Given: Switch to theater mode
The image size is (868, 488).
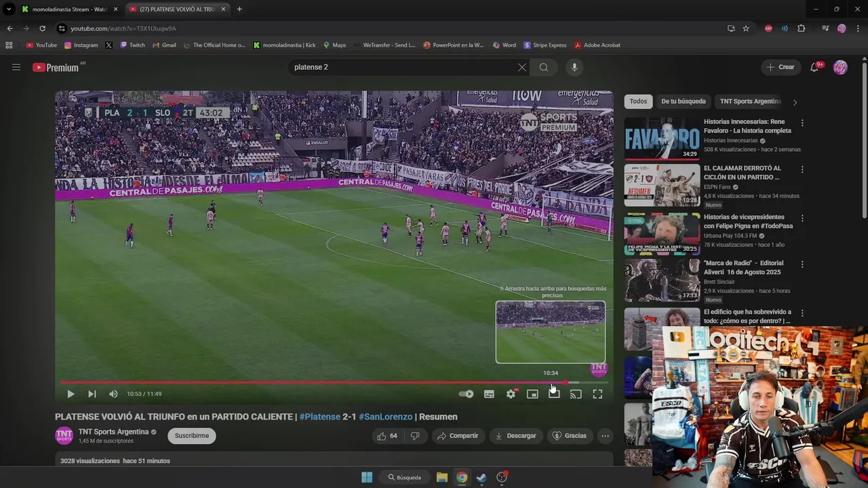Looking at the screenshot, I should click(554, 394).
